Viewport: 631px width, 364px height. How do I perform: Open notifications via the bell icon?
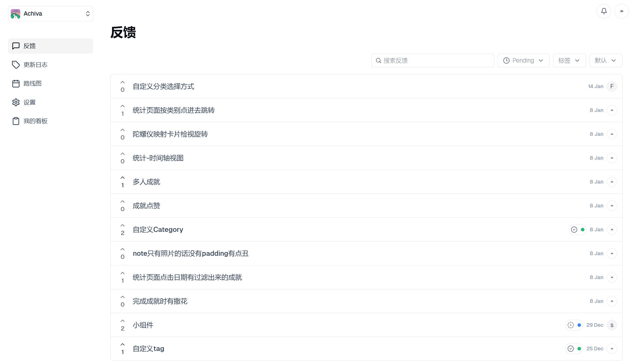click(604, 11)
